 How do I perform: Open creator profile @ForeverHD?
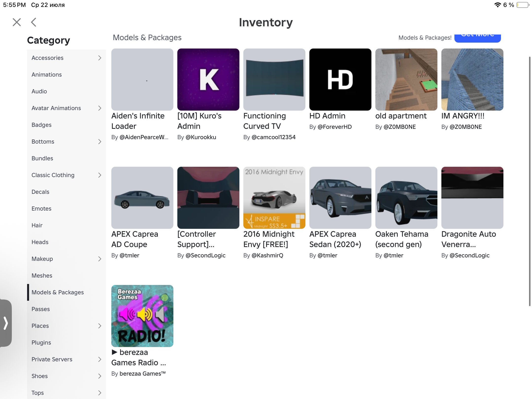(334, 127)
